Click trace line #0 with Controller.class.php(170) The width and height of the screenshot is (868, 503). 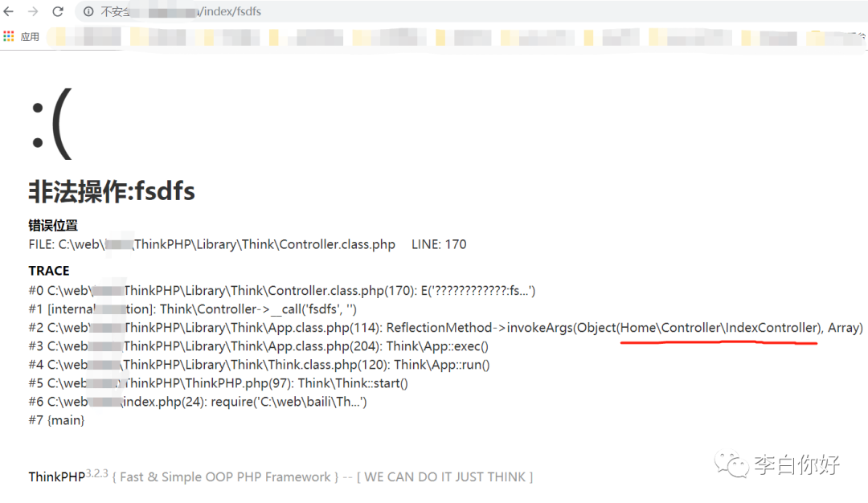pyautogui.click(x=282, y=291)
